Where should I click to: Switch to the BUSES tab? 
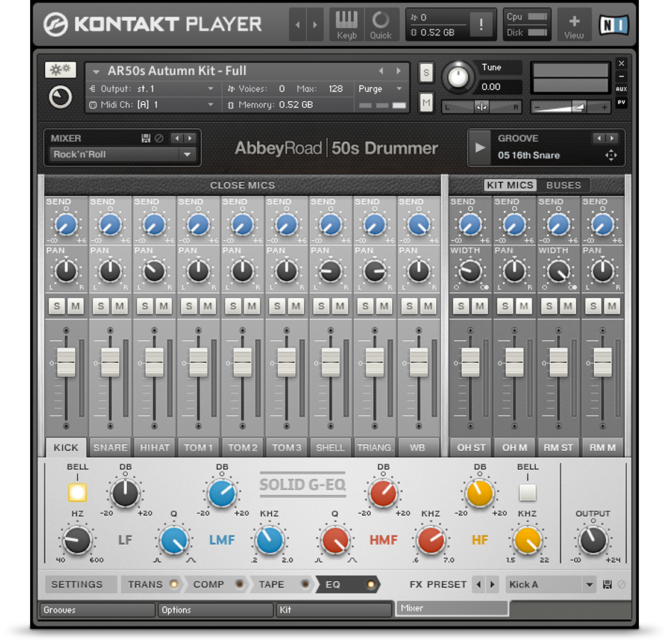tap(563, 185)
